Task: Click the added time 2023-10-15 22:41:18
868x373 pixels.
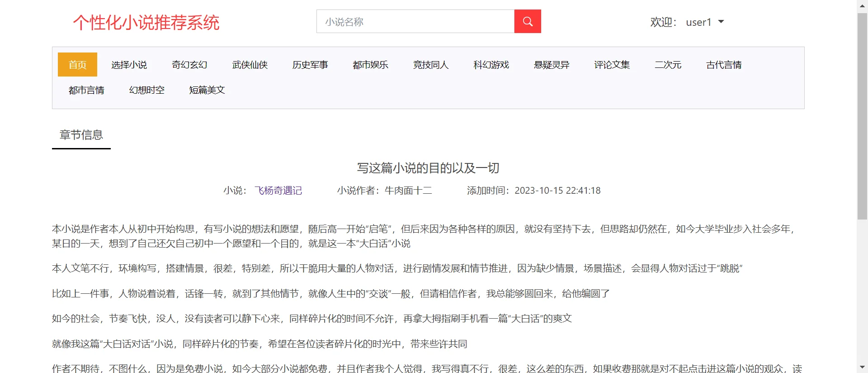Action: (557, 191)
